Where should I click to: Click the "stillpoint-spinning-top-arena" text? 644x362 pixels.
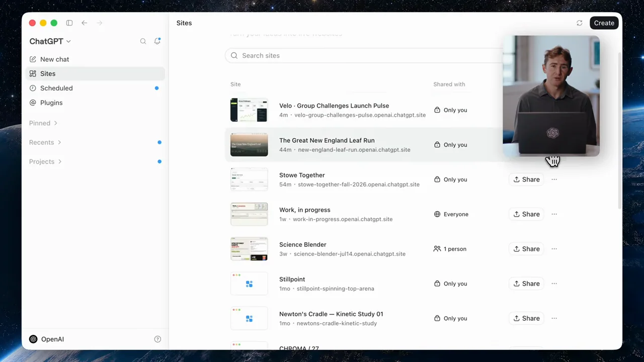click(336, 289)
